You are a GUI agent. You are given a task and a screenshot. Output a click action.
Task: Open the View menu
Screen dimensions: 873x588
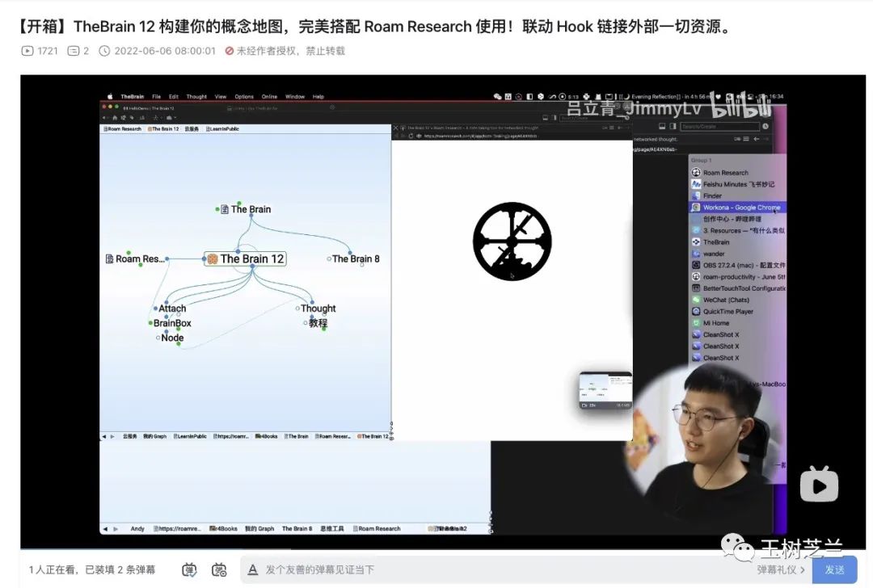coord(221,97)
